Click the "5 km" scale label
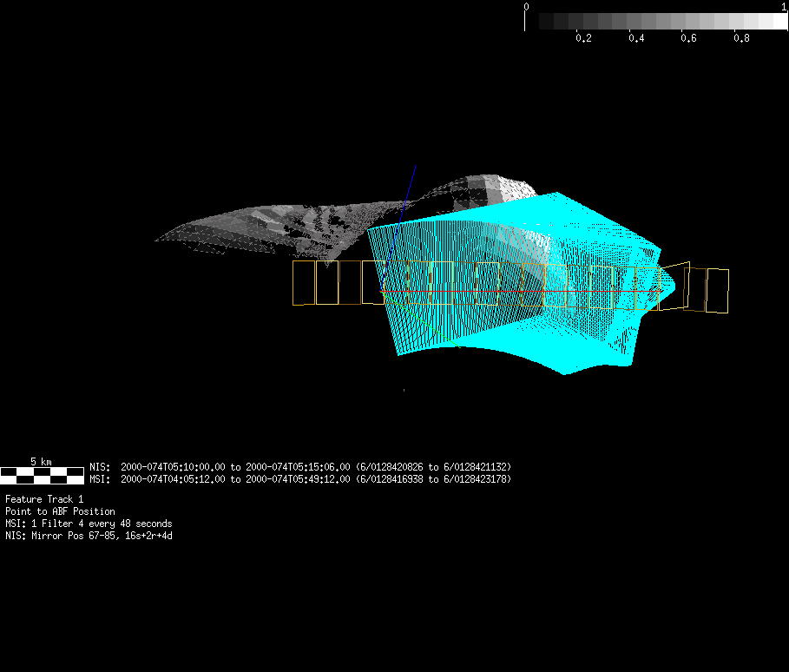 coord(41,461)
